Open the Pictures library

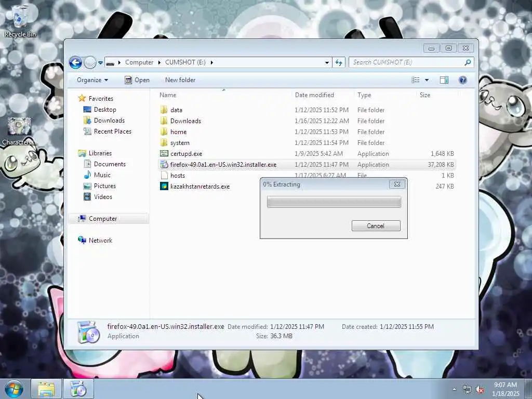point(104,186)
